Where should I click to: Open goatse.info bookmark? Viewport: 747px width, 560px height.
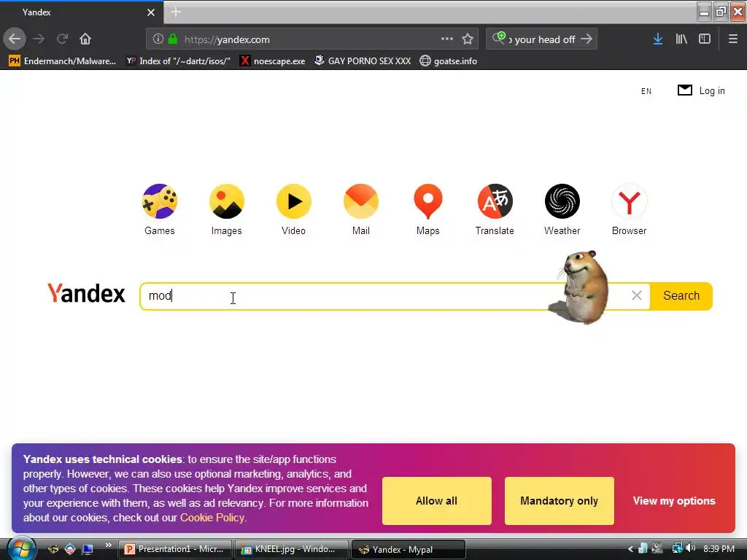click(x=449, y=61)
